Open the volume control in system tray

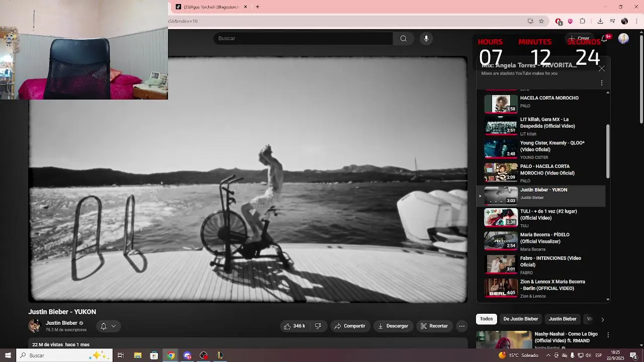pos(588,355)
